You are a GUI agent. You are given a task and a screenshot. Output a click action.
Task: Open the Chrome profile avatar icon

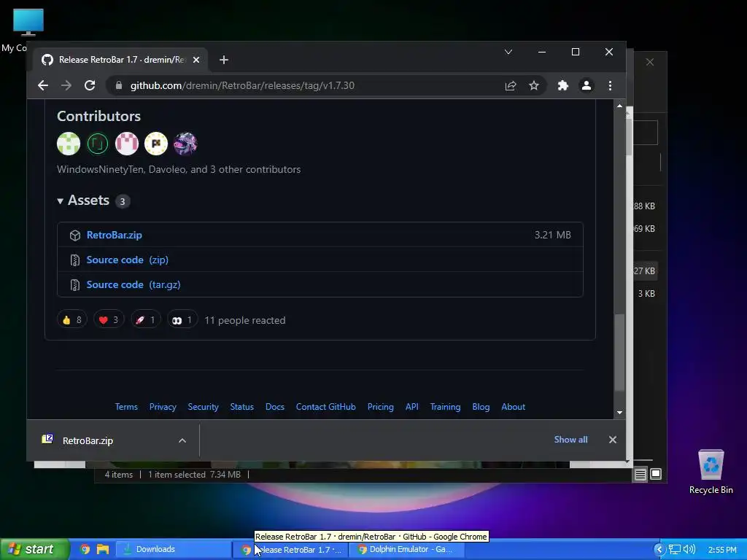[587, 85]
